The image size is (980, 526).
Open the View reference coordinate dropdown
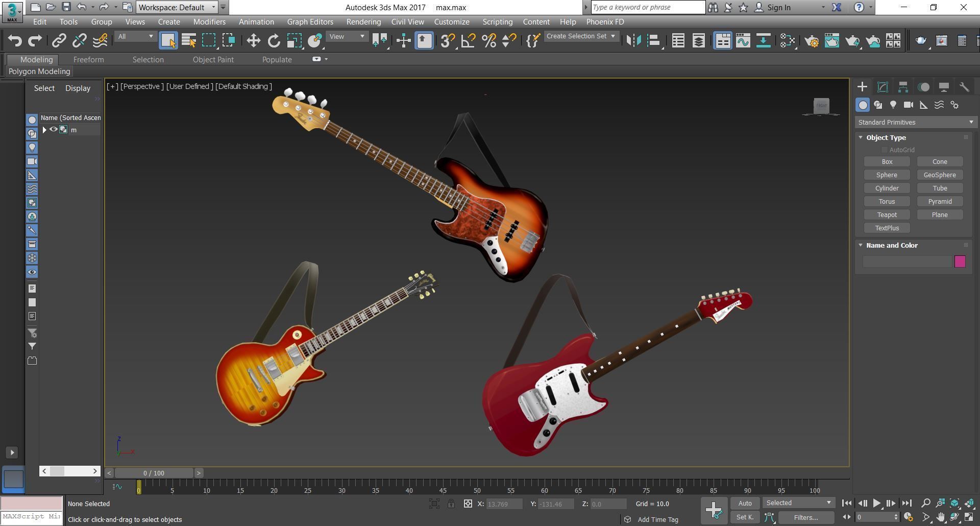(347, 36)
